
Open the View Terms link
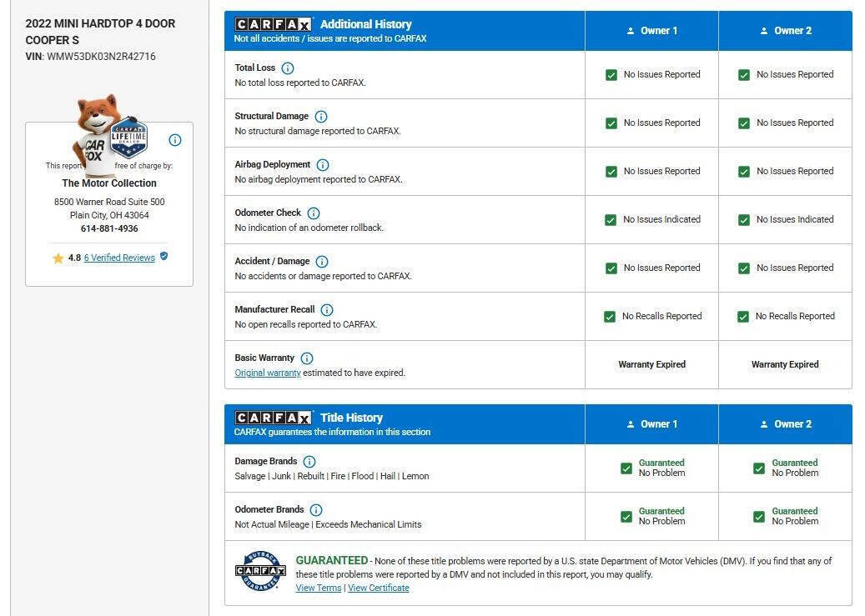pos(319,588)
